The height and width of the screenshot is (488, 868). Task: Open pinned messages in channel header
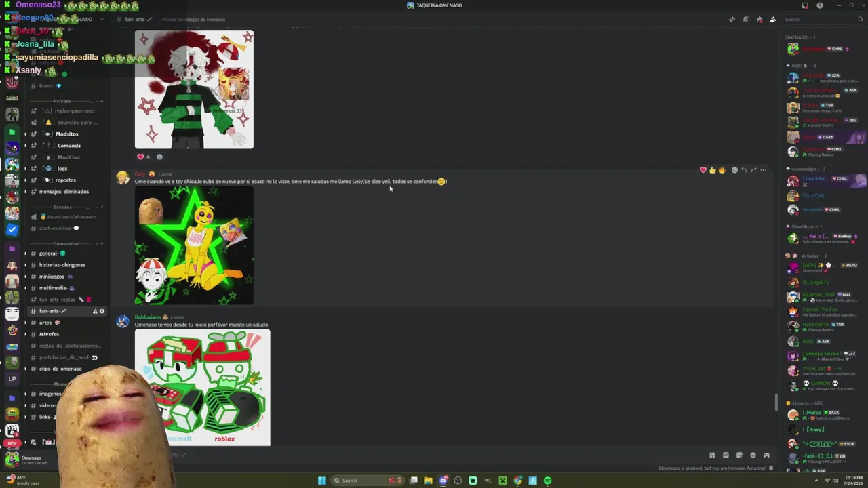(759, 20)
